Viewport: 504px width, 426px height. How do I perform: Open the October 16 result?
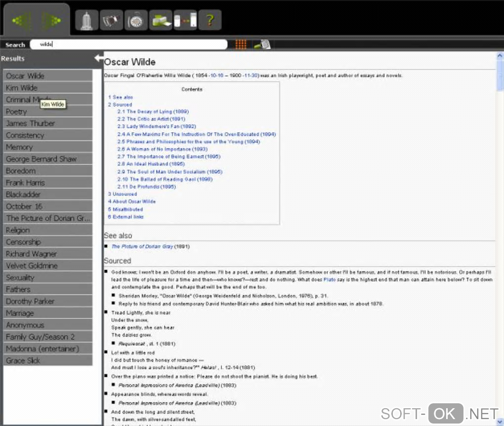coord(47,206)
